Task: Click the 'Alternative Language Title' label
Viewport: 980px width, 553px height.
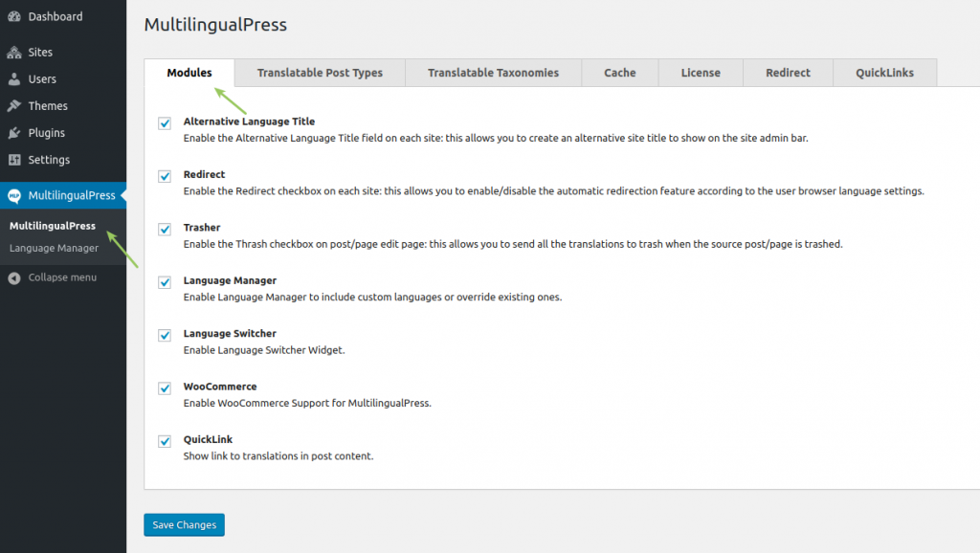Action: (249, 122)
